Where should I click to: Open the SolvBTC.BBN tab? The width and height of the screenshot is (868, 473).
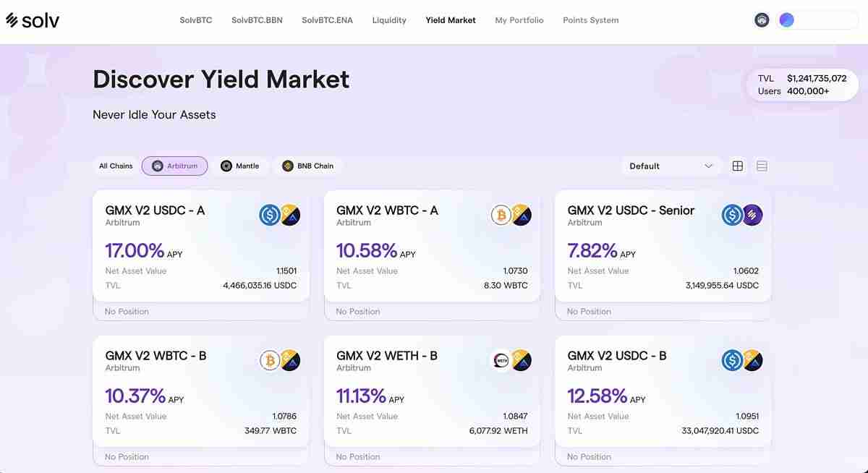pyautogui.click(x=257, y=20)
